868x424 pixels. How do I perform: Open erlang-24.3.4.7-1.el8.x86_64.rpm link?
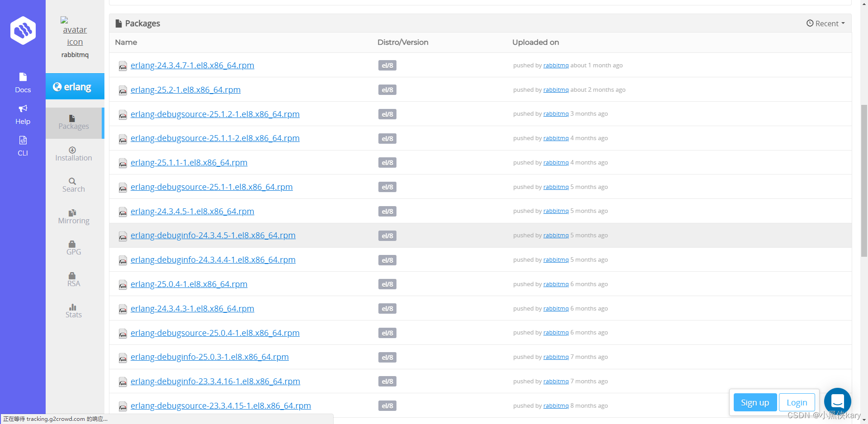(x=192, y=66)
